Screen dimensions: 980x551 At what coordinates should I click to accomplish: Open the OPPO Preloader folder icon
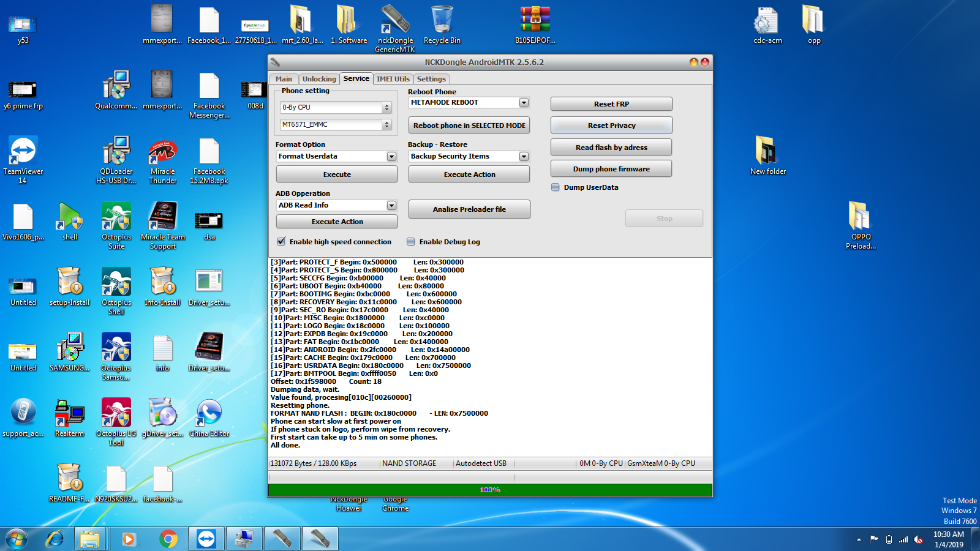point(861,225)
